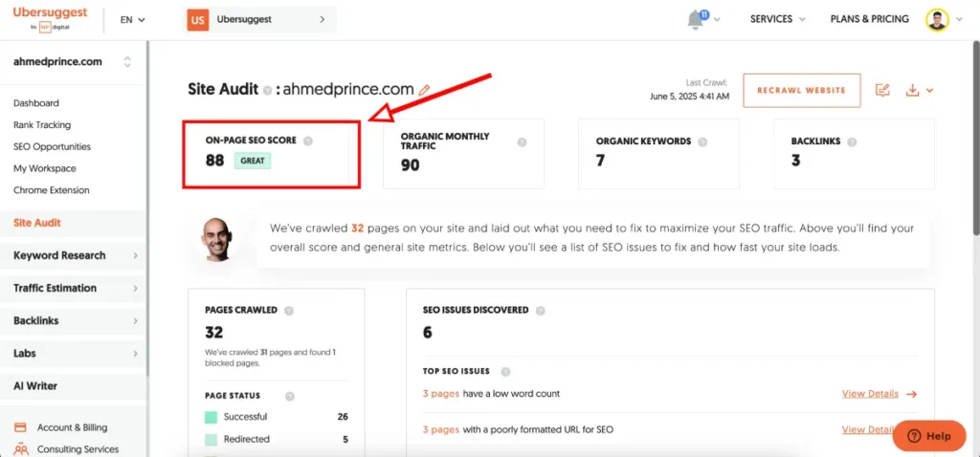Open the EN language dropdown

(132, 19)
